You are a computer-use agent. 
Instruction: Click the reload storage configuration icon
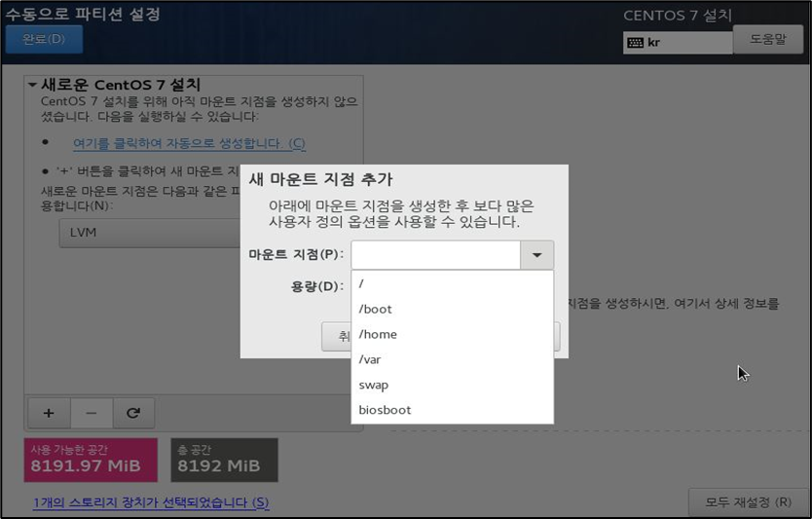[133, 413]
